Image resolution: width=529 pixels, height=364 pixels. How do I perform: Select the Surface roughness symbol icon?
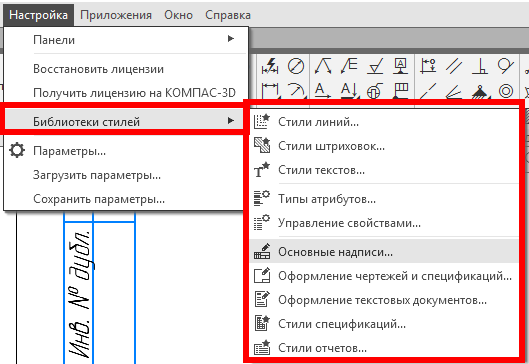pyautogui.click(x=375, y=65)
